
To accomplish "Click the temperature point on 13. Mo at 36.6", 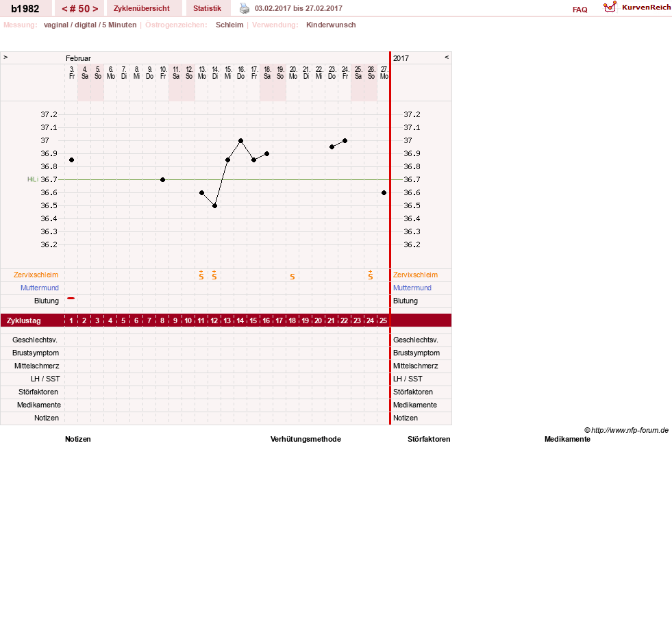I will click(201, 193).
